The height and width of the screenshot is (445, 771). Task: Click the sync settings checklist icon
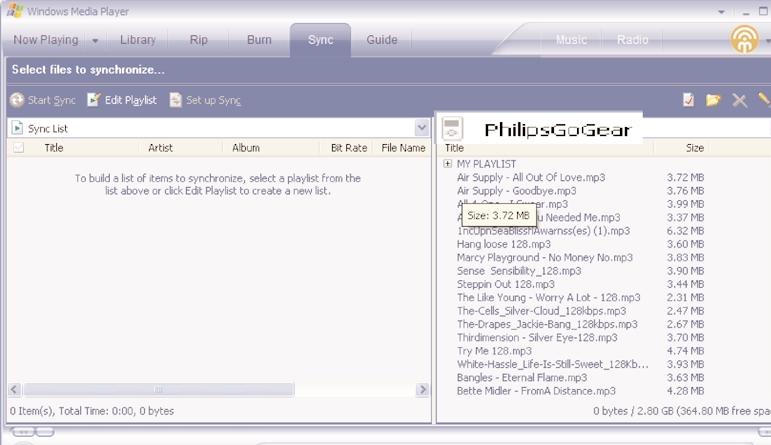point(688,100)
